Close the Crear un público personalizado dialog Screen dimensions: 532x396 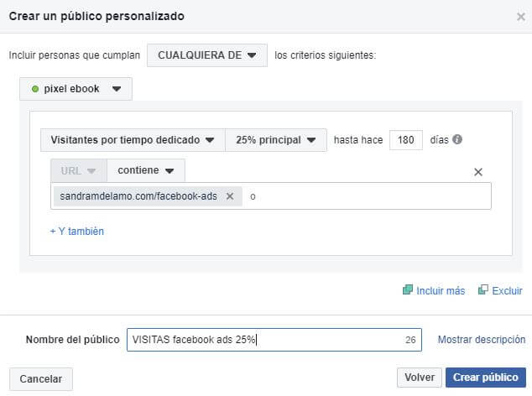tap(520, 17)
